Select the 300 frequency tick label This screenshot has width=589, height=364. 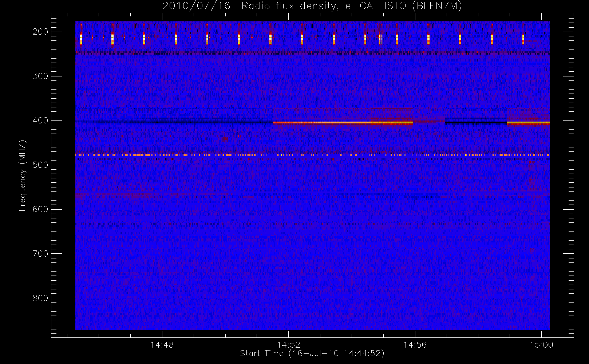coord(40,76)
